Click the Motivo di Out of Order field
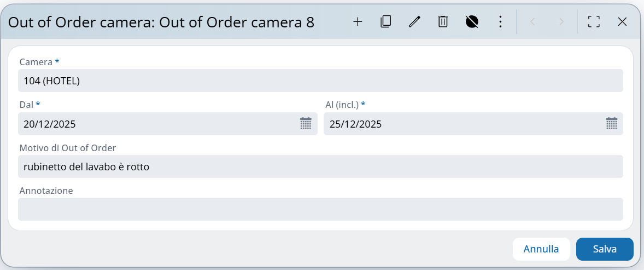This screenshot has width=644, height=270. coord(320,166)
